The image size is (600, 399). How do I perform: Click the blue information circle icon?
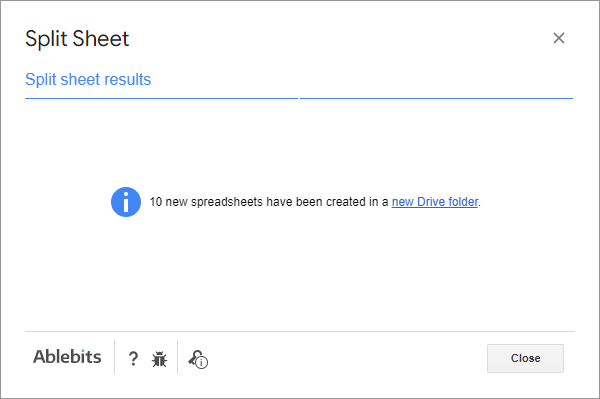[x=126, y=202]
